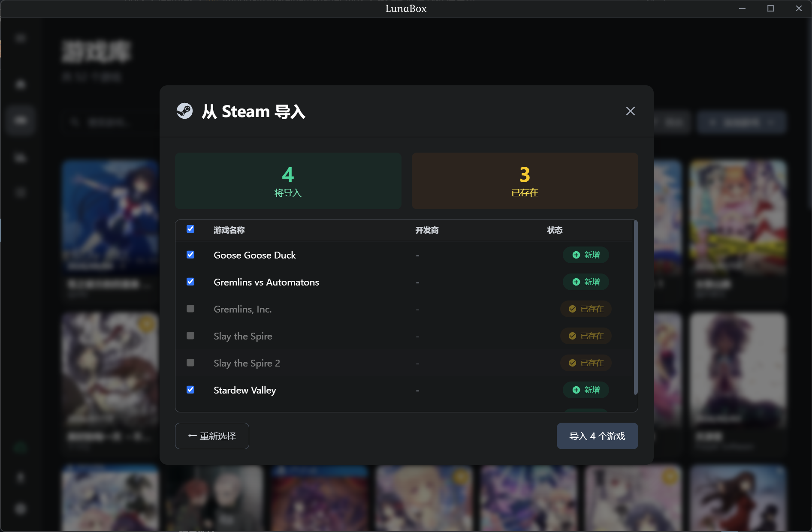Select the Stardew Valley game name
Viewport: 812px width, 532px height.
[245, 390]
